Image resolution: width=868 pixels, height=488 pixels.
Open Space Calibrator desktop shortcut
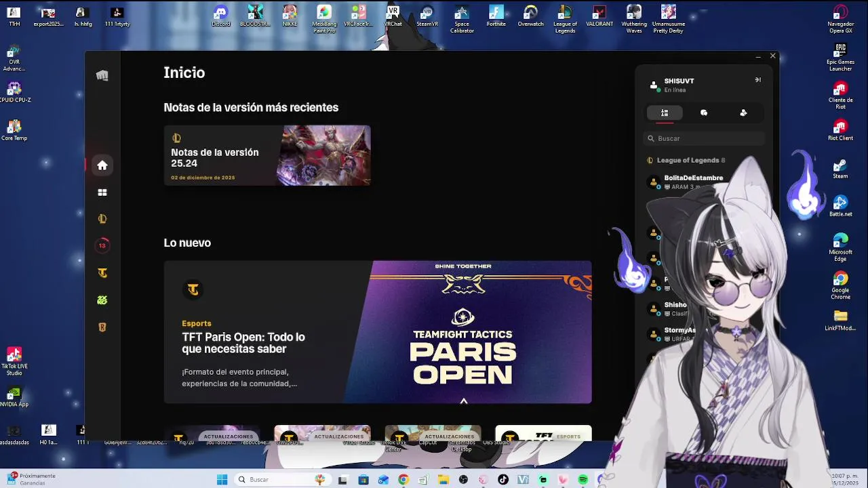[x=462, y=19]
